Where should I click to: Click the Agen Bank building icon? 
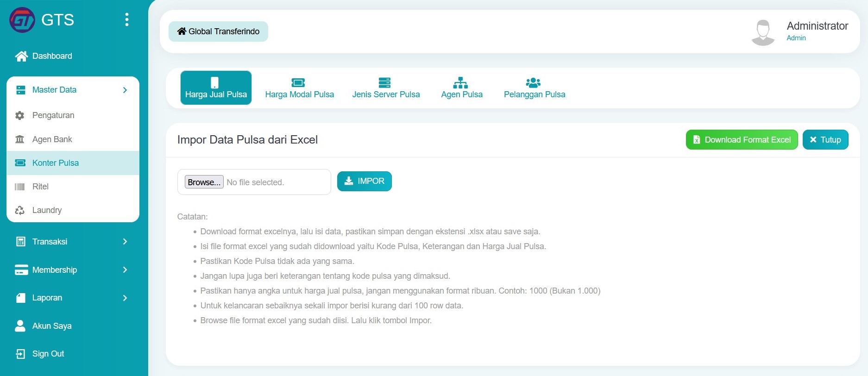[19, 139]
